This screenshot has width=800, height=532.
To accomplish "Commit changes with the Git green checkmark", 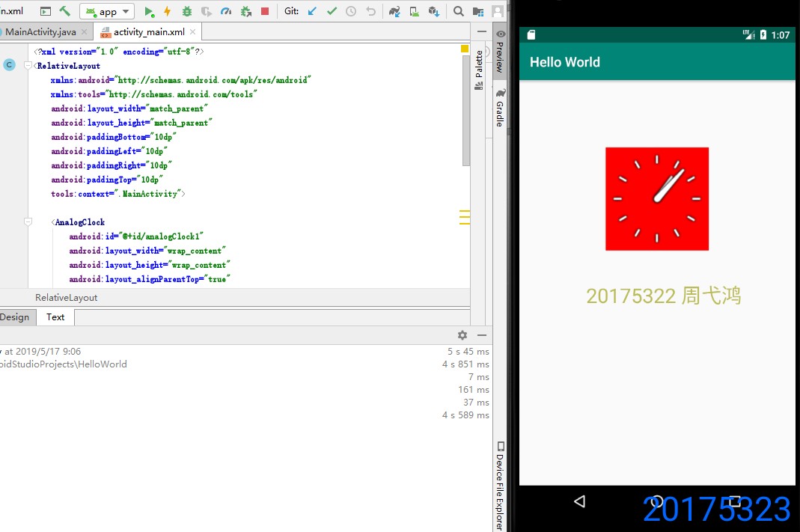I will pos(332,11).
